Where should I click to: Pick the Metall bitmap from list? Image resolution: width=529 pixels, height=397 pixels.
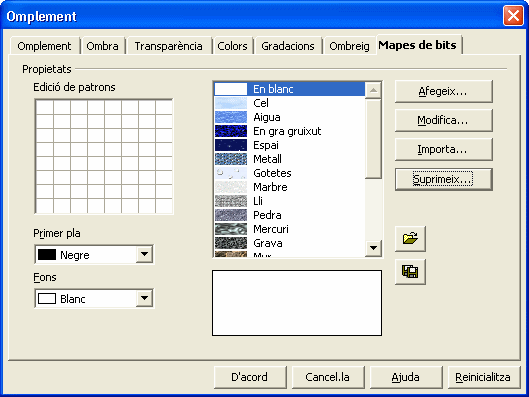click(289, 159)
